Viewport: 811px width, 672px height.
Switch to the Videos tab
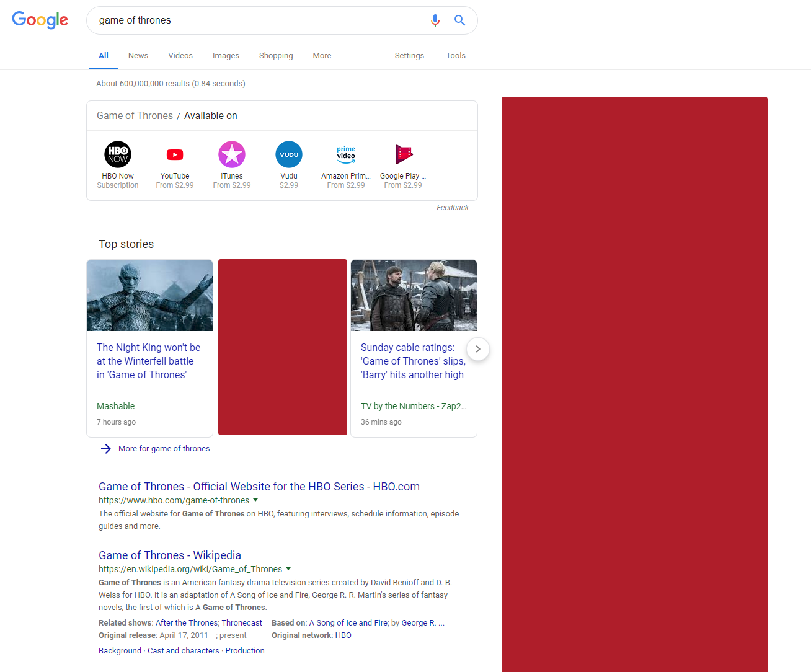point(180,56)
